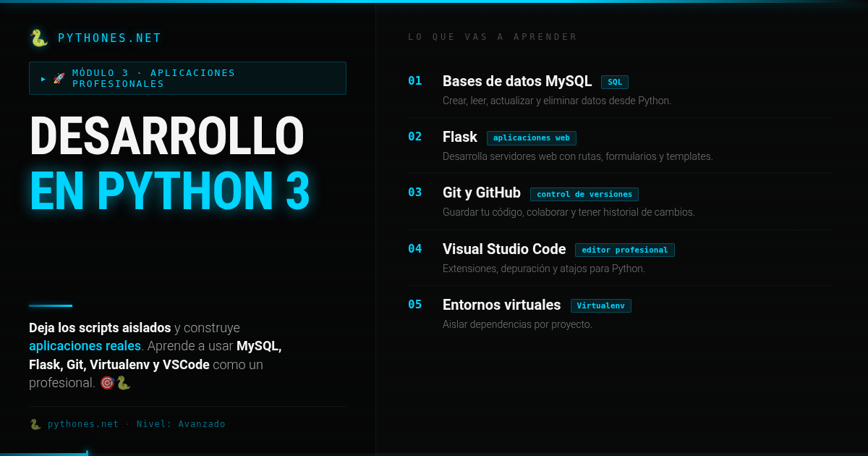Open the PYTHONES.NET brand text in header
Viewport: 868px width, 456px height.
click(x=109, y=38)
